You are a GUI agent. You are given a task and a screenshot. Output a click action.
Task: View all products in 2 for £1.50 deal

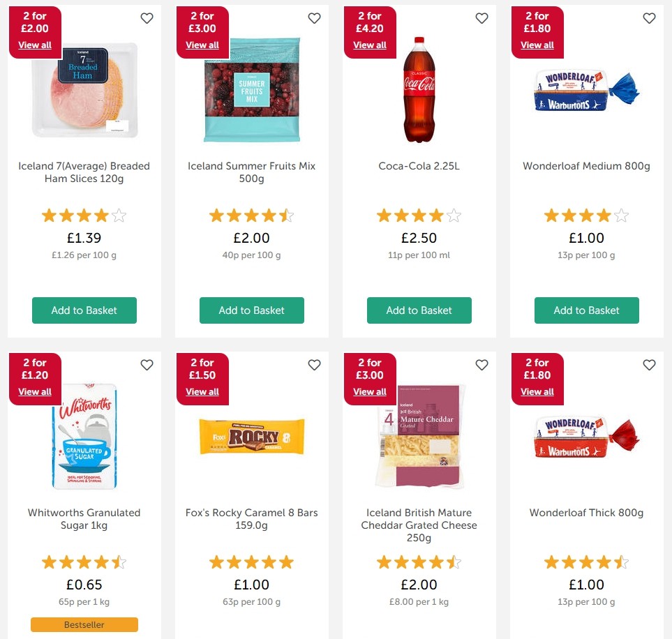pos(202,391)
